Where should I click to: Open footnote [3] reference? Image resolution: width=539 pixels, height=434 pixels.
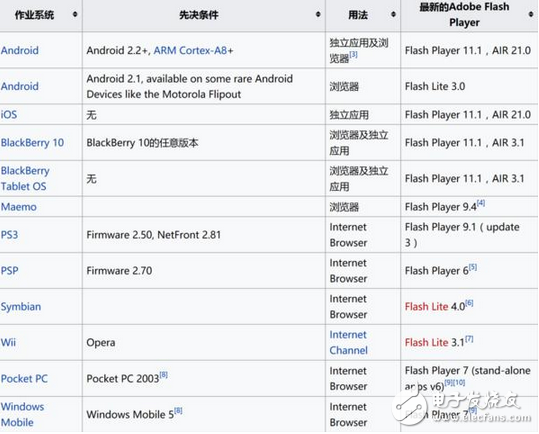[353, 55]
